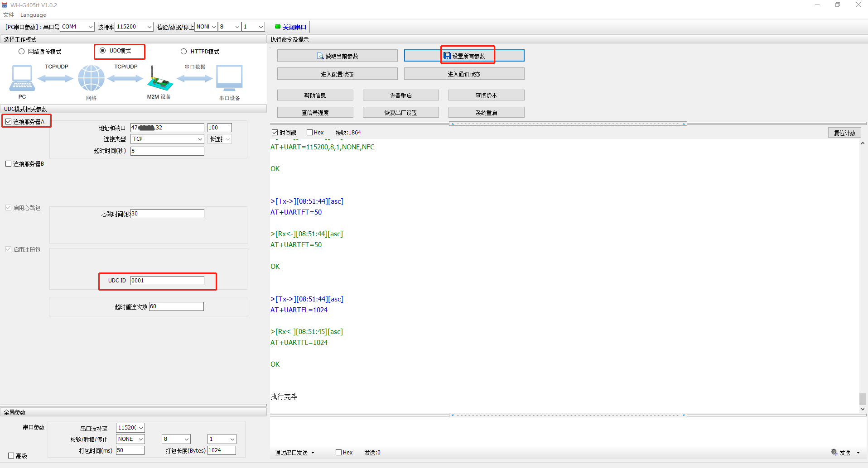
Task: Click the log area vertical scrollbar thumb
Action: pos(863,399)
